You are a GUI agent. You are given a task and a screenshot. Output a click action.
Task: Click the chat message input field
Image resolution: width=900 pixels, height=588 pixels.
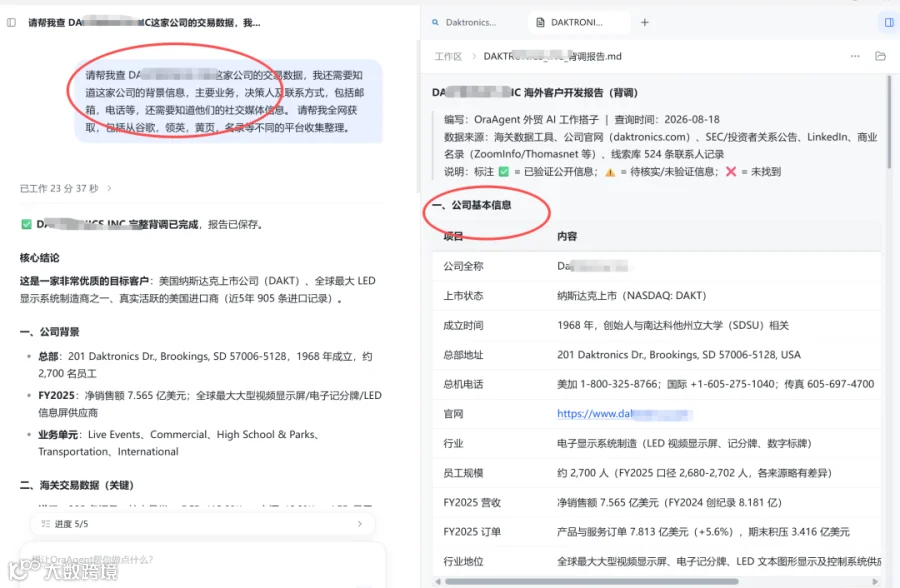tap(203, 563)
